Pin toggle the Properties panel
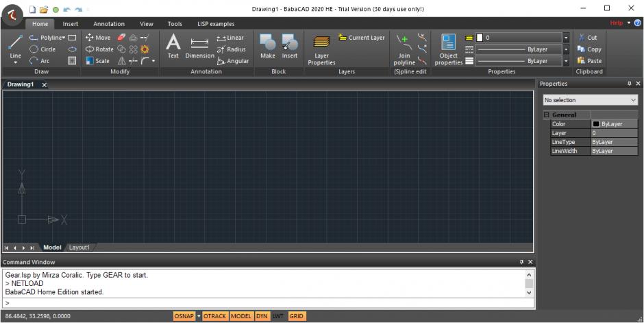Viewport: 644px width, 323px height. (629, 84)
